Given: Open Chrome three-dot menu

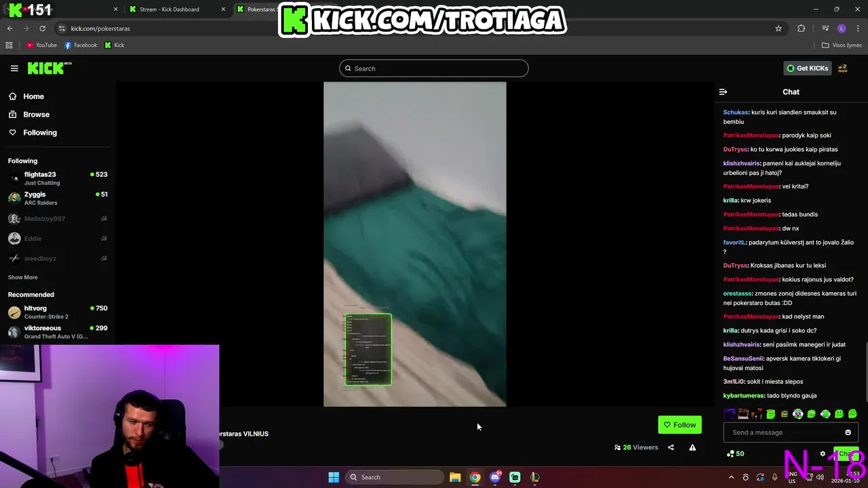Looking at the screenshot, I should coord(858,28).
